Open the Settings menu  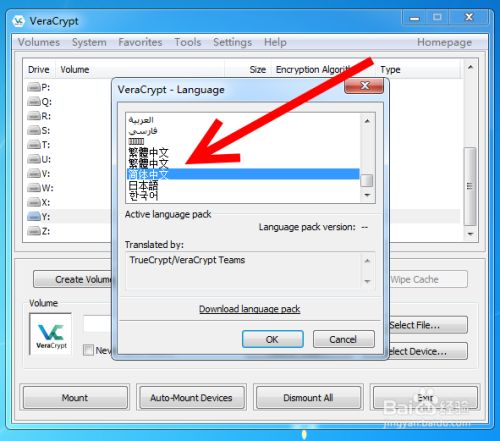point(232,42)
